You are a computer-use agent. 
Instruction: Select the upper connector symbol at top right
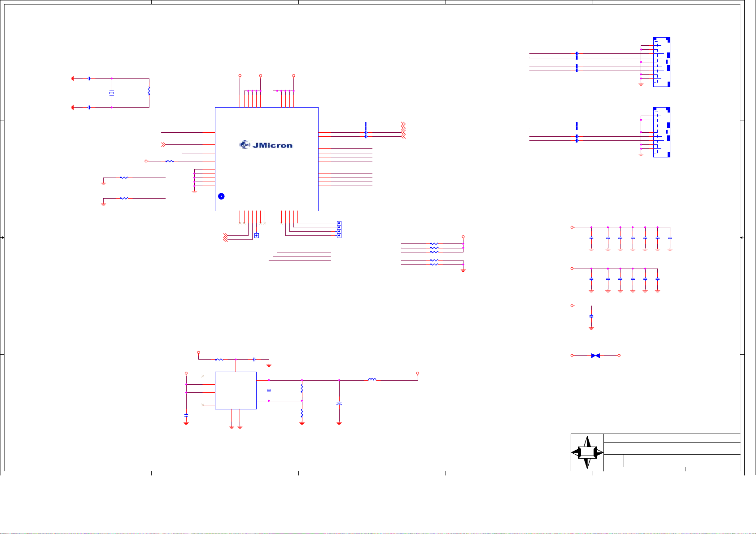coord(662,62)
